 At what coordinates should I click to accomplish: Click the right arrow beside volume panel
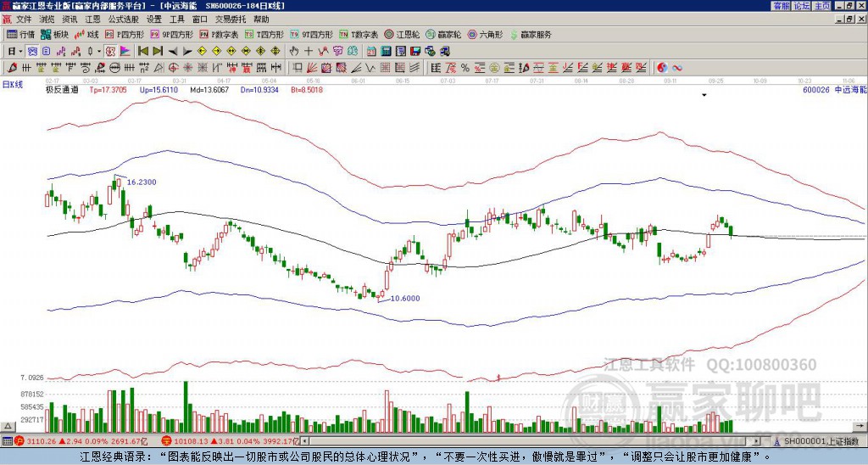[860, 426]
